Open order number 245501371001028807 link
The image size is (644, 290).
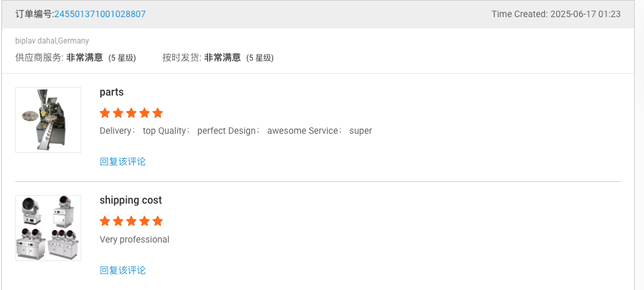click(100, 14)
